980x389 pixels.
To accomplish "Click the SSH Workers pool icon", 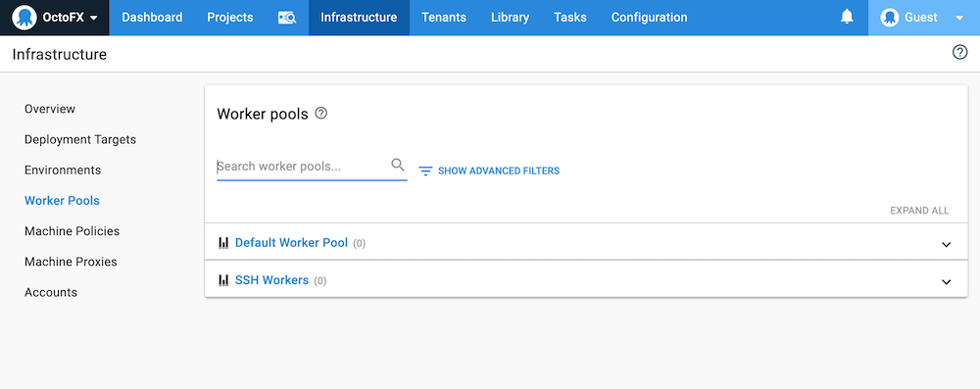I will 223,280.
